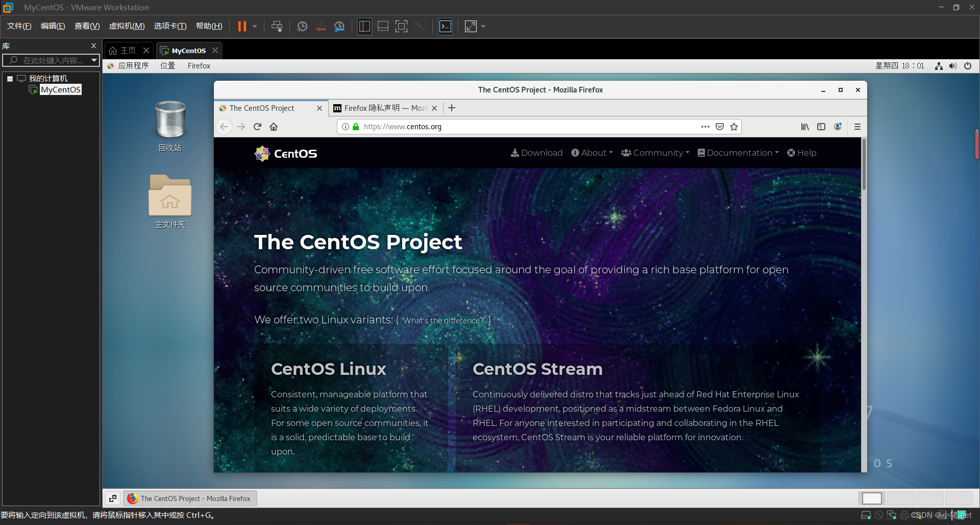Click the Save to Pocket icon
The width and height of the screenshot is (980, 525).
click(x=720, y=127)
